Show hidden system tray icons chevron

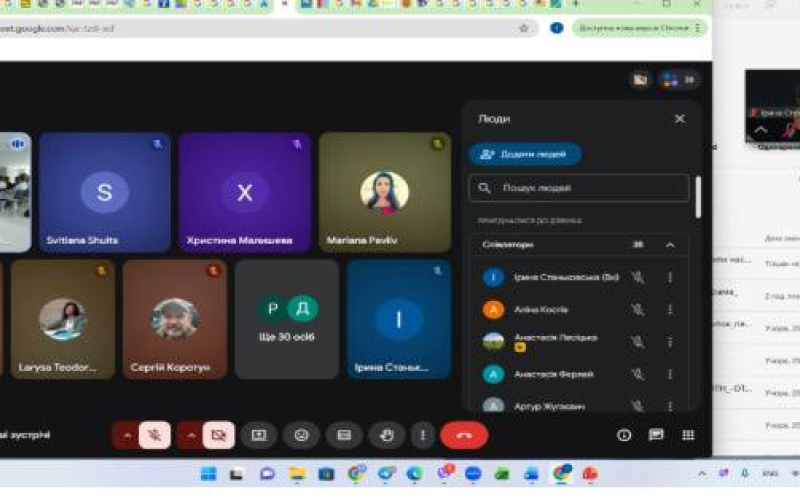(x=702, y=473)
